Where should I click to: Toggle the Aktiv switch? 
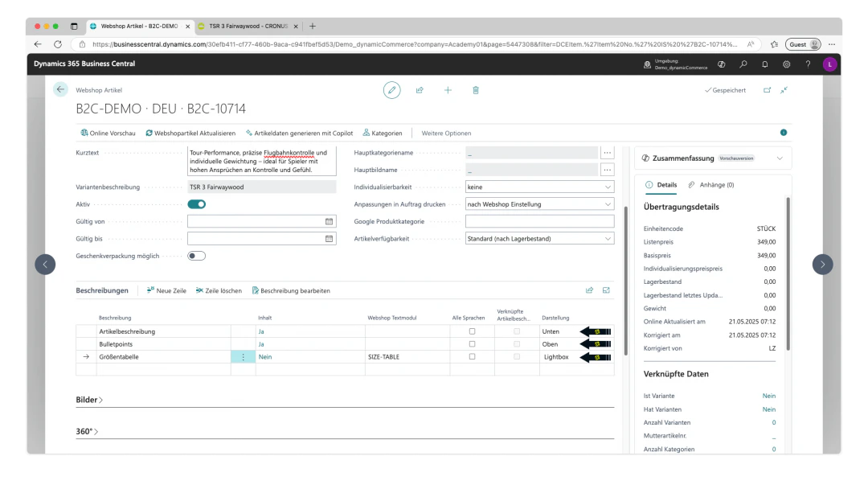(x=197, y=204)
